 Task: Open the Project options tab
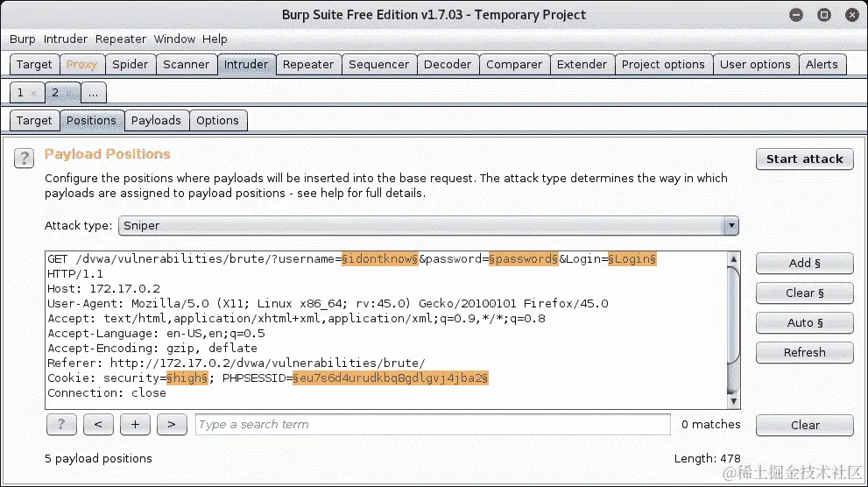click(x=663, y=64)
